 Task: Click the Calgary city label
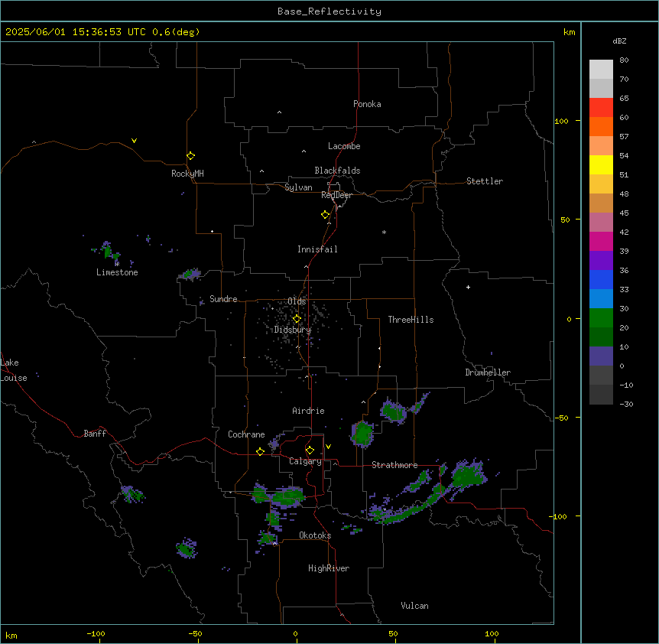point(305,461)
